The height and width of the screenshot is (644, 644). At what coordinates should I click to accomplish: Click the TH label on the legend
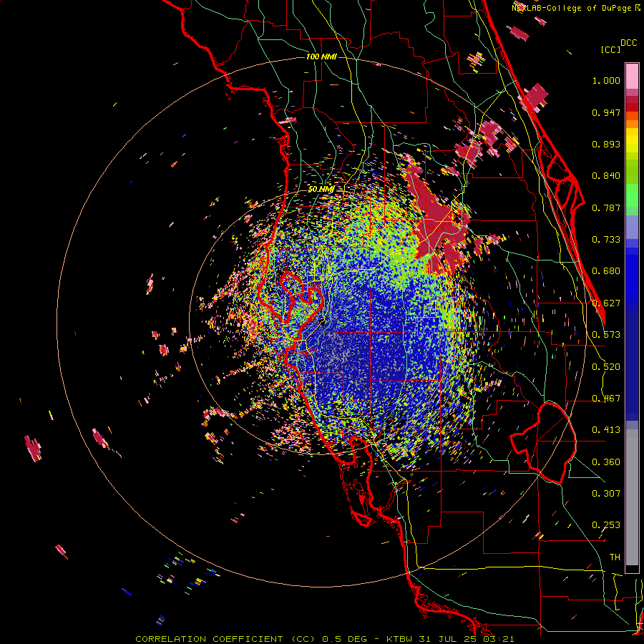pos(615,557)
